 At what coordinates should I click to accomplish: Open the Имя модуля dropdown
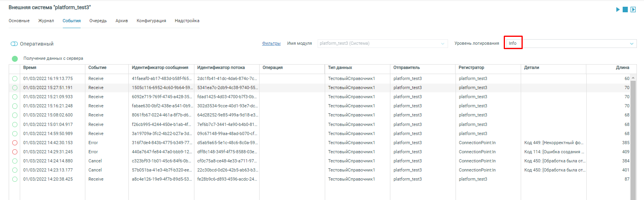(382, 44)
